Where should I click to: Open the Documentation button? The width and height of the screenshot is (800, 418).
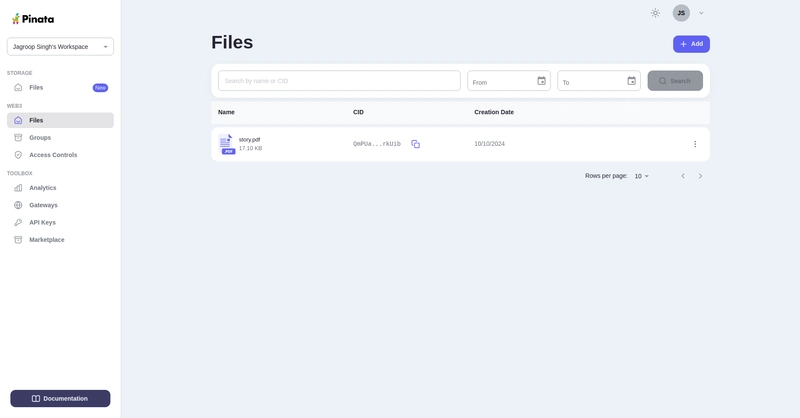coord(60,398)
